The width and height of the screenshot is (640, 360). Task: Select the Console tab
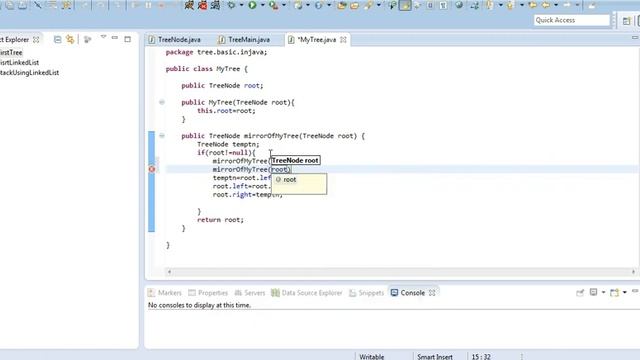point(408,293)
